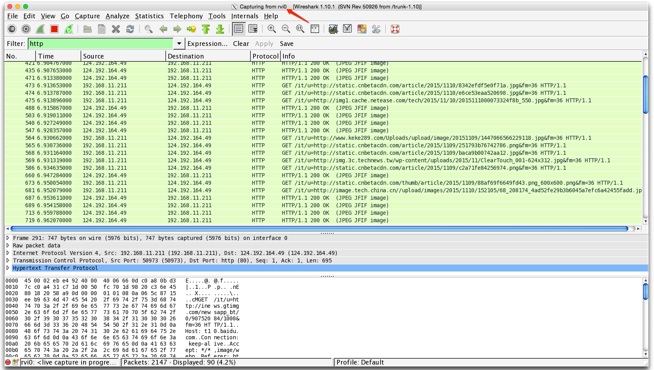The width and height of the screenshot is (654, 370).
Task: Sort by the Protocol column header
Action: pos(265,56)
